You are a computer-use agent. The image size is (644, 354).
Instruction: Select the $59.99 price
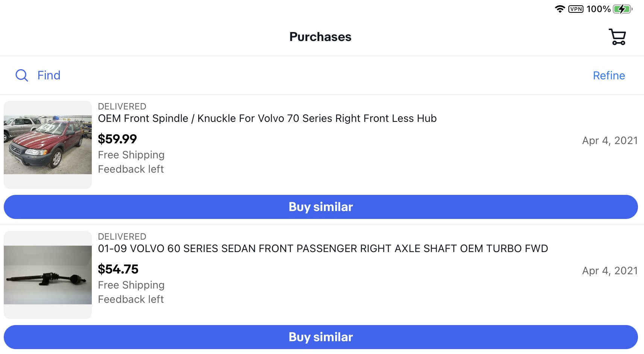[117, 139]
